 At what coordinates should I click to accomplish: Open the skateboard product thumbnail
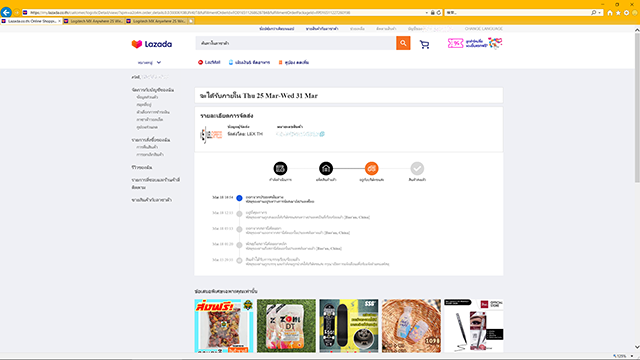pos(349,326)
